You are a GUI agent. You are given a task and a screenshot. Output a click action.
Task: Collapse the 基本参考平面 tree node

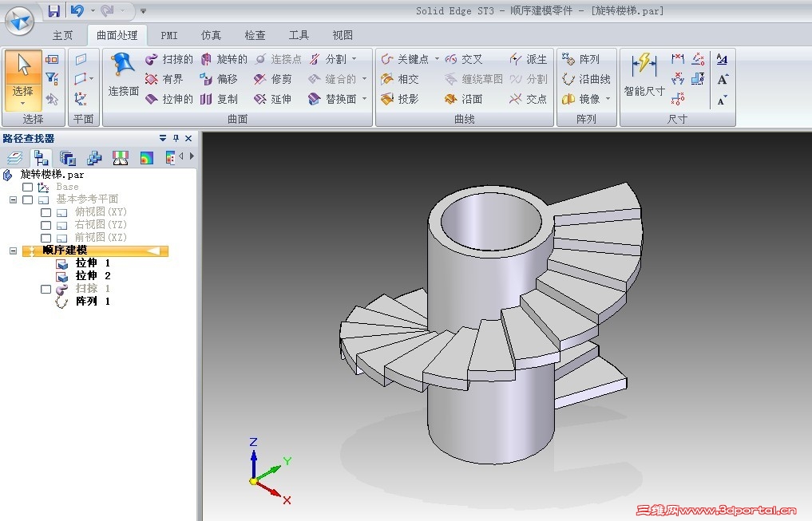click(13, 199)
